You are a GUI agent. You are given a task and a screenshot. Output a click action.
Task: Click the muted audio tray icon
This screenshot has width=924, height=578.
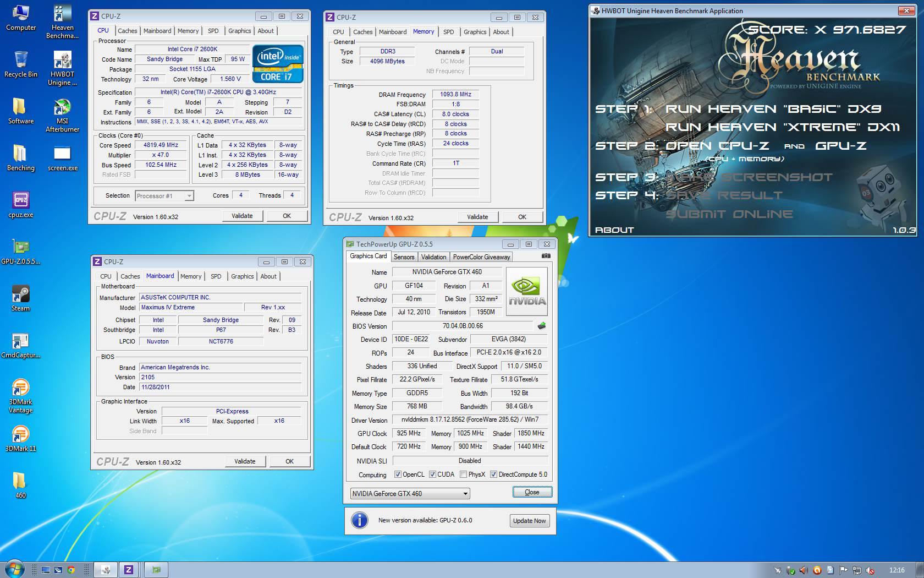coord(870,570)
